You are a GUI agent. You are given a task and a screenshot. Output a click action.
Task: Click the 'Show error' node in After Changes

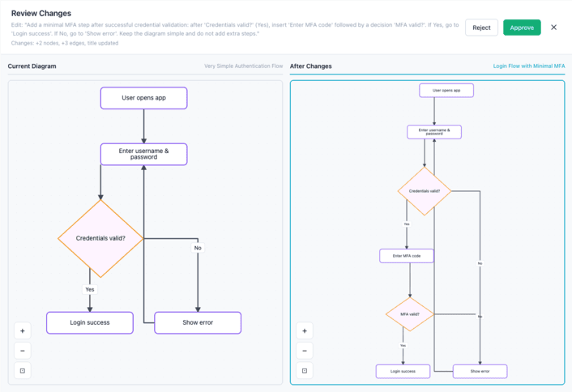coord(480,371)
